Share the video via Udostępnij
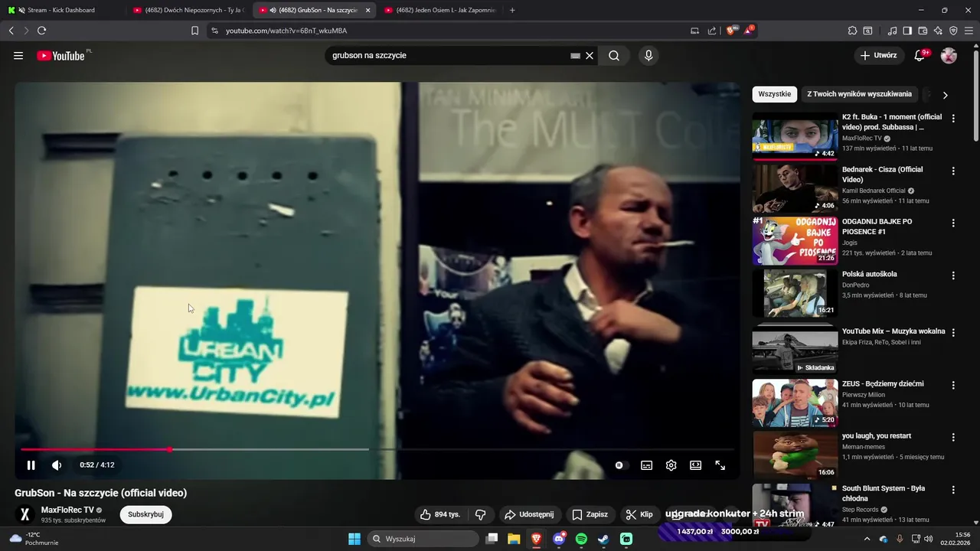Screen dimensions: 980x551 (x=529, y=514)
